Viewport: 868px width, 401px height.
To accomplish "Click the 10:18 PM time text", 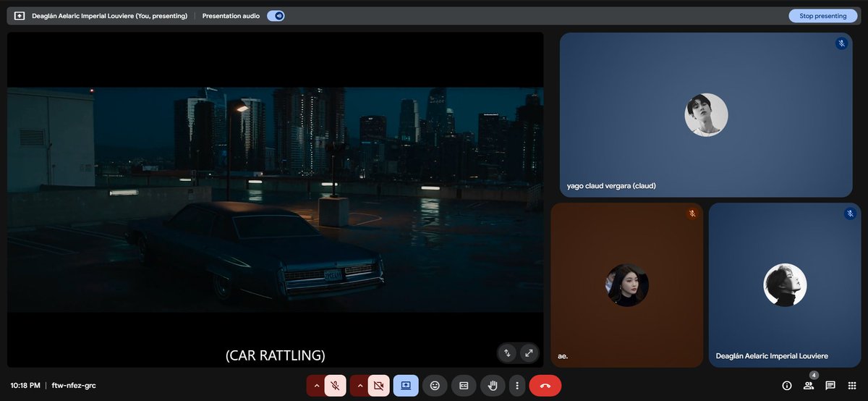I will click(x=25, y=386).
